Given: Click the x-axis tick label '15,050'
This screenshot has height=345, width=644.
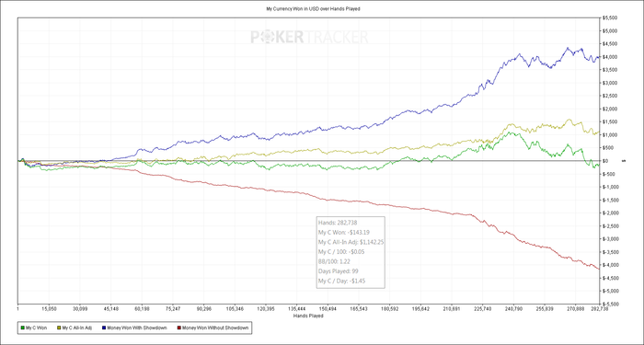Looking at the screenshot, I should [49, 308].
